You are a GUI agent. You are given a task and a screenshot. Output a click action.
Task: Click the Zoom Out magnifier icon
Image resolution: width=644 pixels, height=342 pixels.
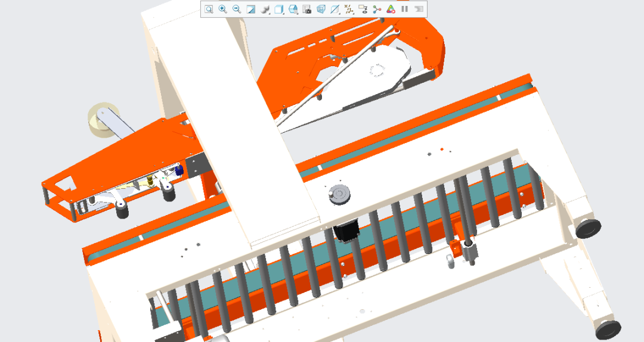pos(237,9)
